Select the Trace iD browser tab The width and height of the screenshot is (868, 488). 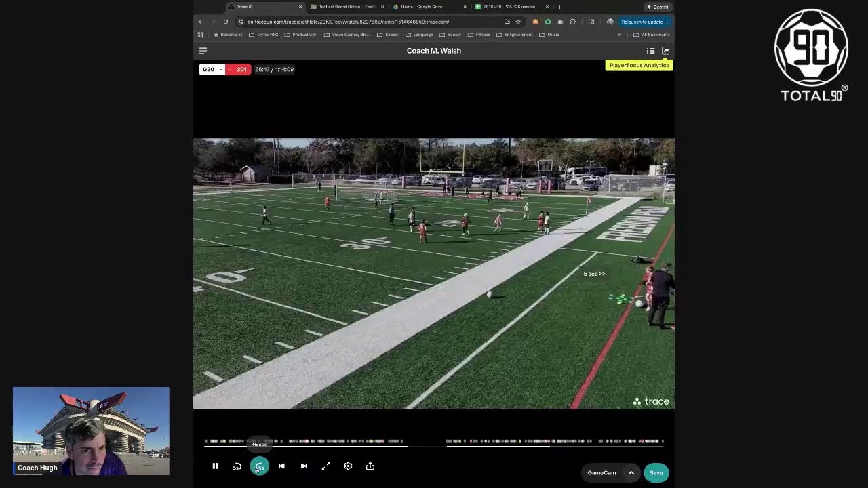pyautogui.click(x=264, y=7)
